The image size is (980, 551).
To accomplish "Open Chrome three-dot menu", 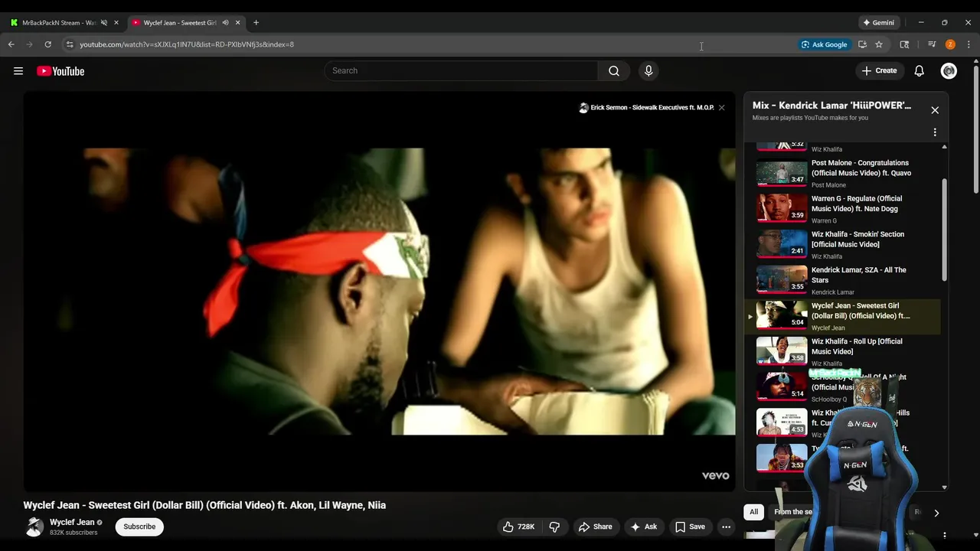I will click(x=969, y=44).
